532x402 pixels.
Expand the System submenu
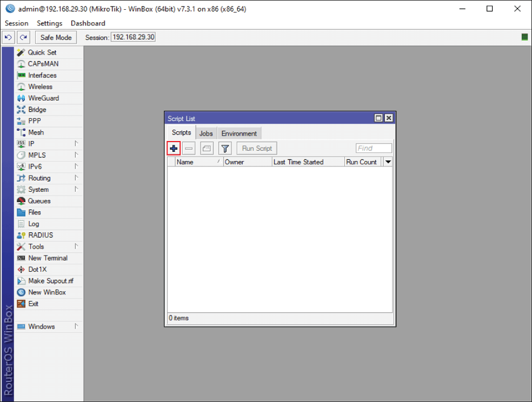38,190
